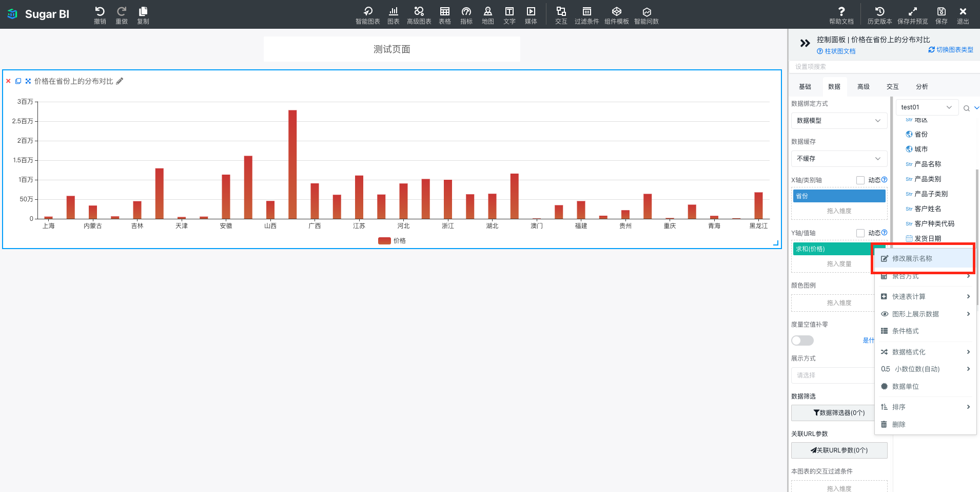Switch to the 基础 tab
Screen dimensions: 980x492
coord(805,87)
